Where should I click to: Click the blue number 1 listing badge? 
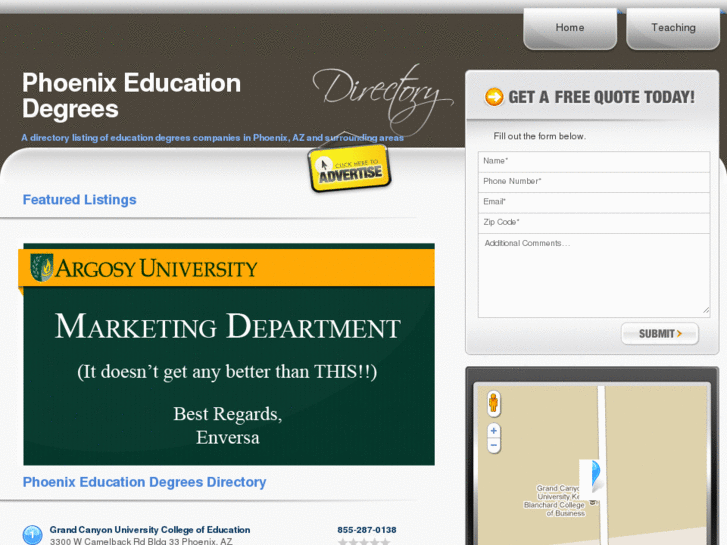tap(32, 535)
